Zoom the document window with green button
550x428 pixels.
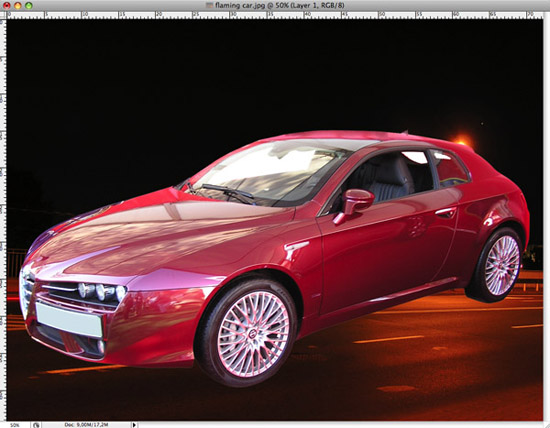click(x=29, y=5)
